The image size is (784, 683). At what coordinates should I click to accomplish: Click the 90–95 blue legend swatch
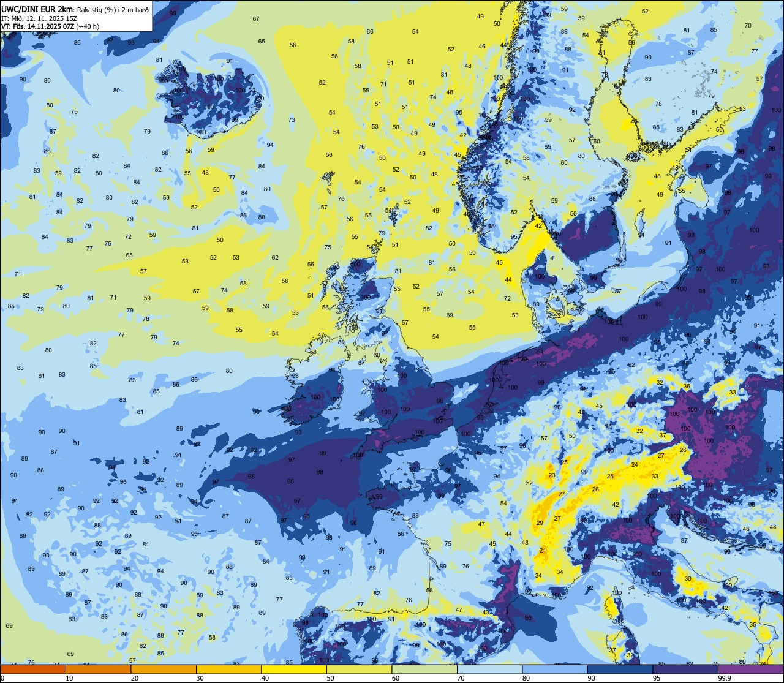click(x=620, y=669)
